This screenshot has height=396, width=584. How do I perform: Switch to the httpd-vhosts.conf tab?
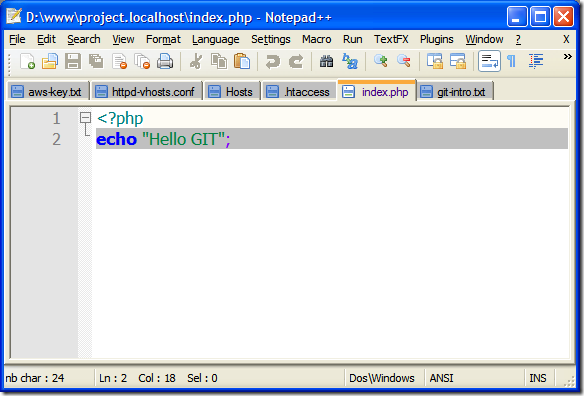point(147,92)
